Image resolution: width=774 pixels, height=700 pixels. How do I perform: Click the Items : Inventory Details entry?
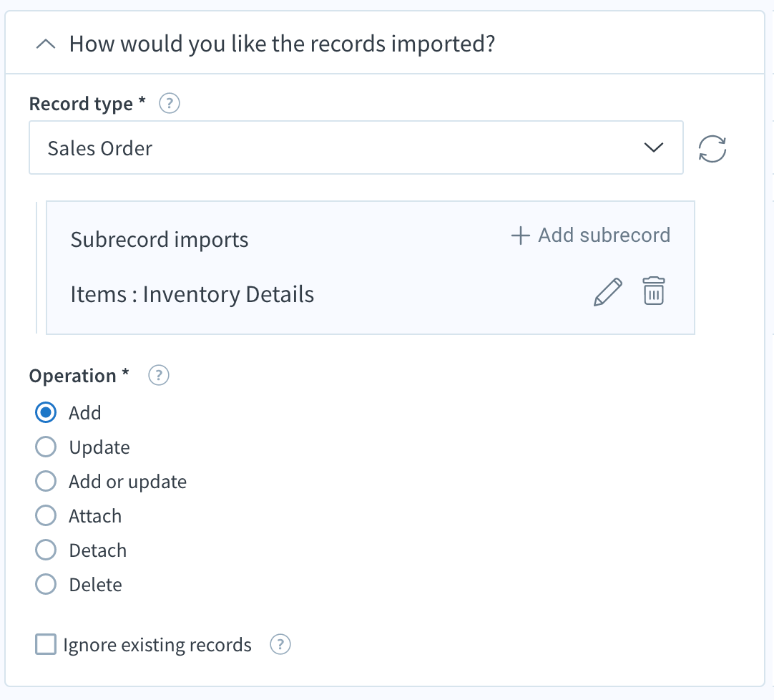point(192,294)
